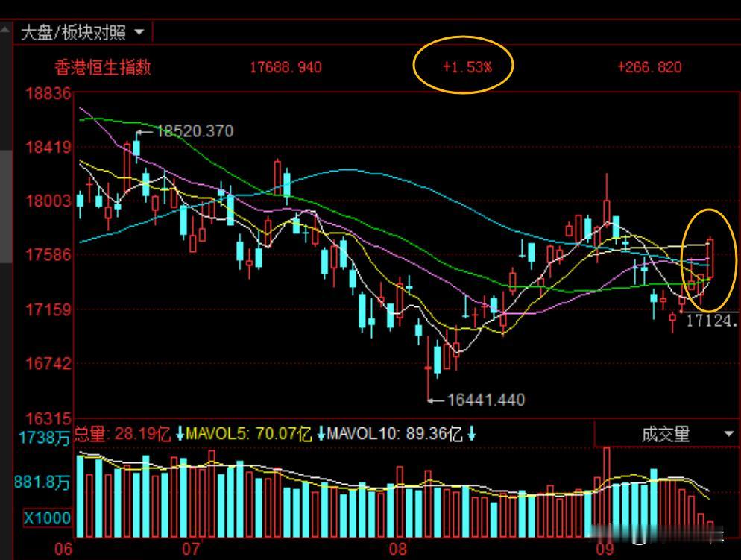Click the percent change +1.53%

click(467, 66)
